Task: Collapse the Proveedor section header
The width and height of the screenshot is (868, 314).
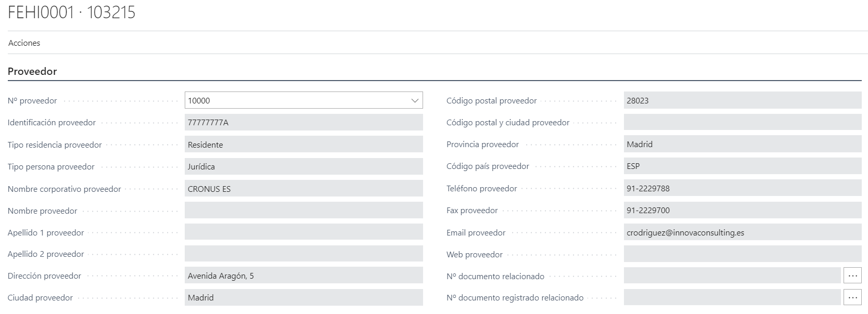Action: click(x=32, y=71)
